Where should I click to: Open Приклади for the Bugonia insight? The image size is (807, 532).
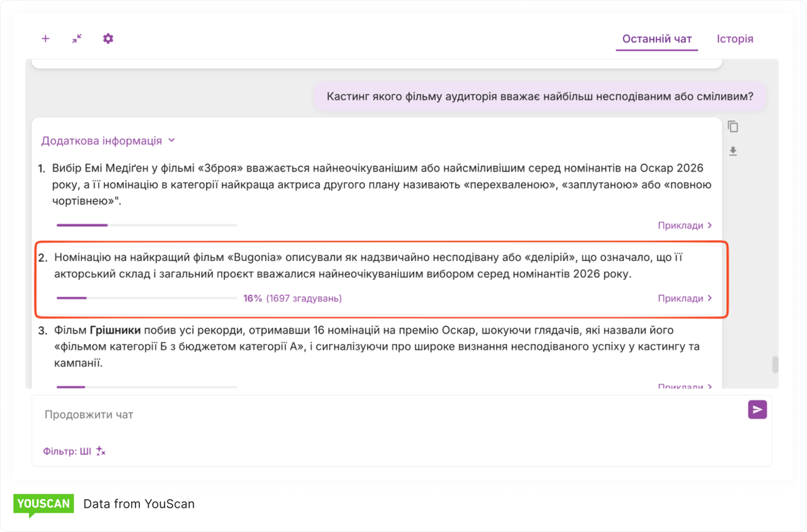pos(685,298)
